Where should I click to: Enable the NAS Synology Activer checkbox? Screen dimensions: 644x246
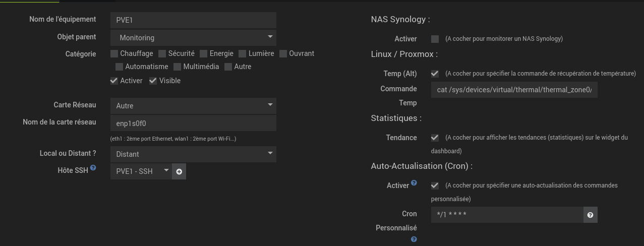pyautogui.click(x=435, y=39)
